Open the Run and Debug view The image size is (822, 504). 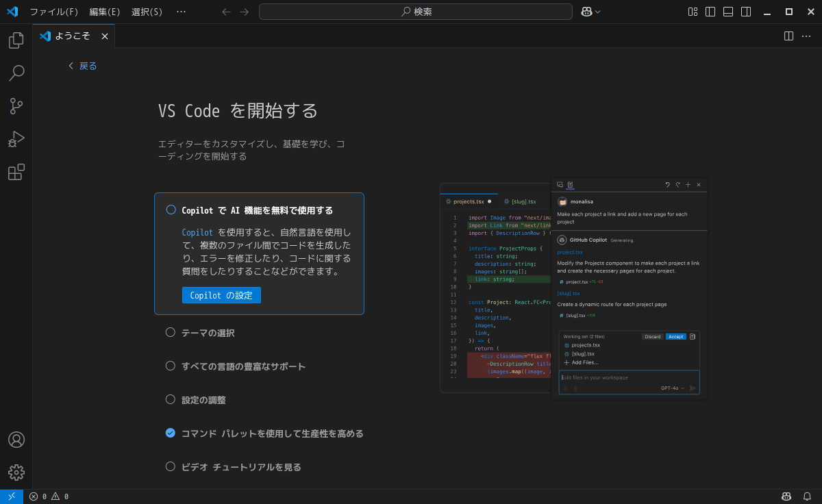coord(16,139)
